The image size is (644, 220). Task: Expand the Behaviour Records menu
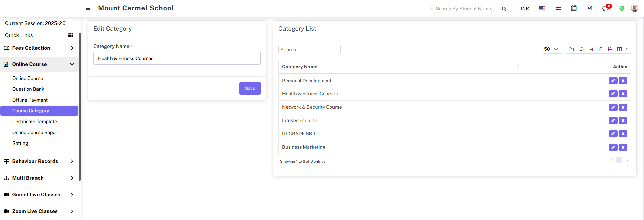tap(39, 161)
